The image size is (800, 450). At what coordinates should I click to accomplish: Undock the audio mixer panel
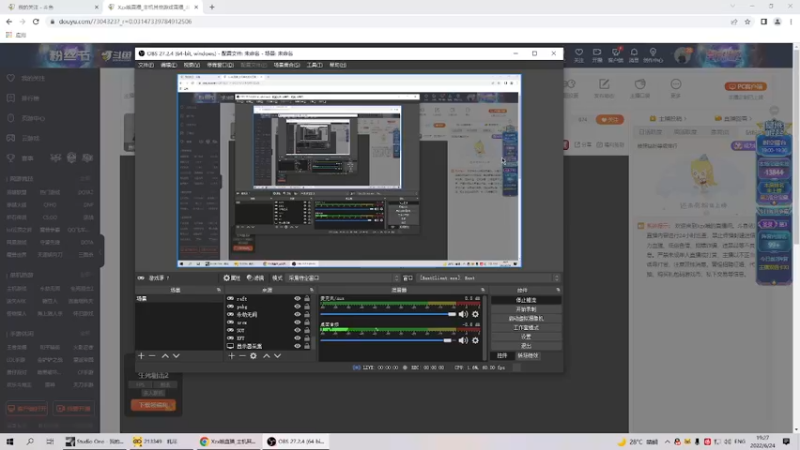[x=482, y=290]
